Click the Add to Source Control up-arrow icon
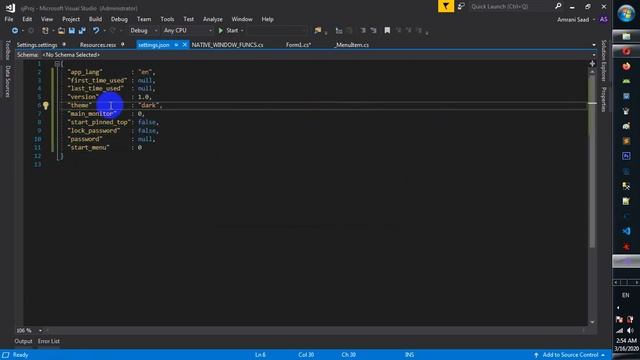 tap(536, 355)
